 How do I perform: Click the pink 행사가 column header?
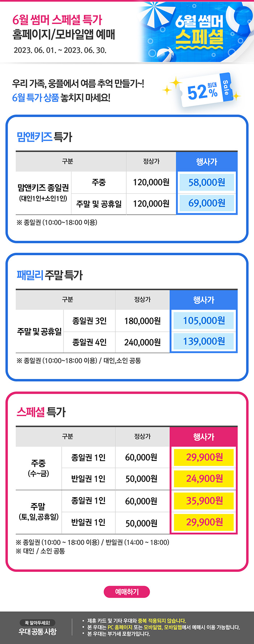tap(204, 437)
